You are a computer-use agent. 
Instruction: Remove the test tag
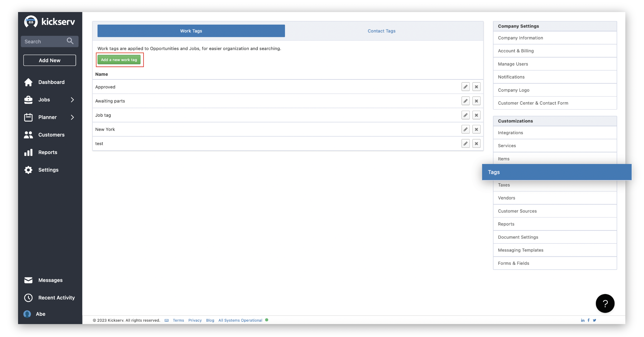(476, 144)
